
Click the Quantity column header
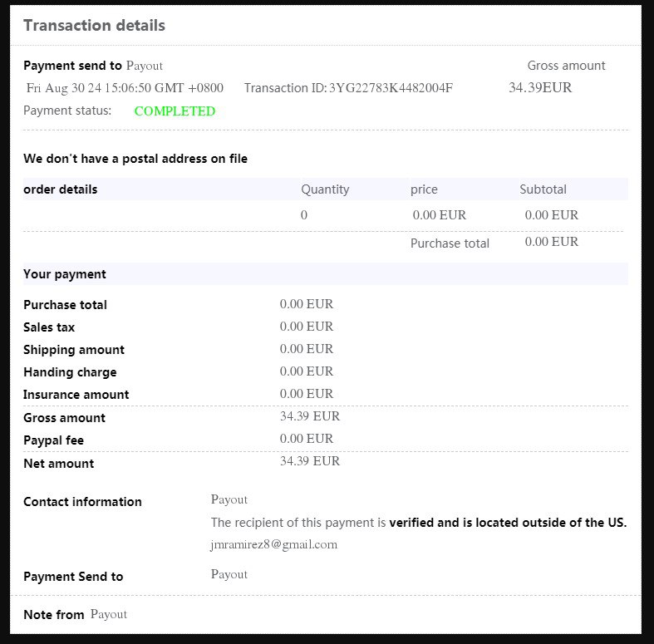325,189
